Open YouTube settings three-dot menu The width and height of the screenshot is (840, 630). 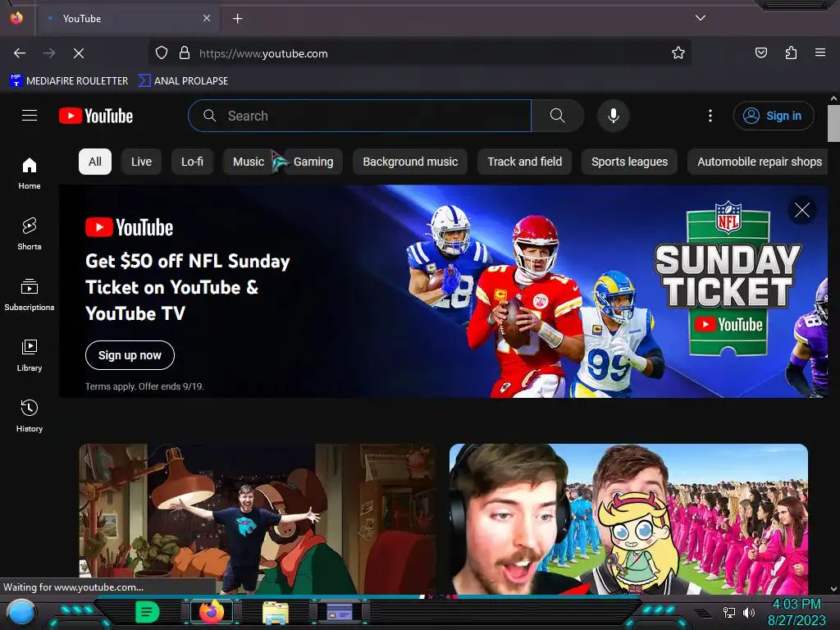tap(710, 116)
